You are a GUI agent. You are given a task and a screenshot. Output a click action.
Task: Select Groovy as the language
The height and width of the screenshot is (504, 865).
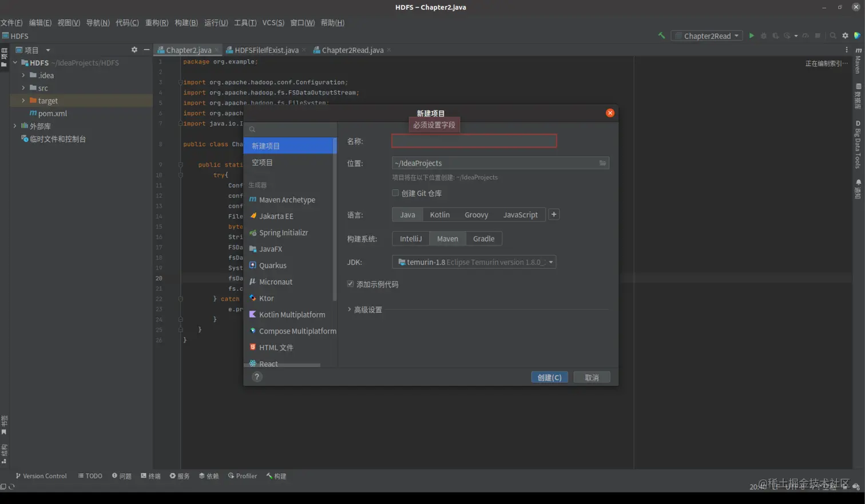click(x=476, y=215)
